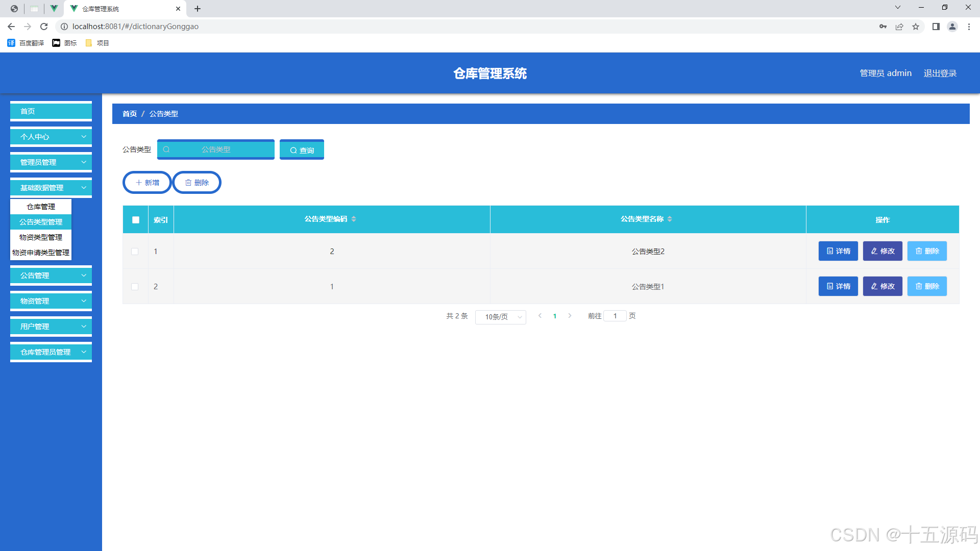The height and width of the screenshot is (551, 980).
Task: Select 物资类型管理 submenu item
Action: (41, 237)
